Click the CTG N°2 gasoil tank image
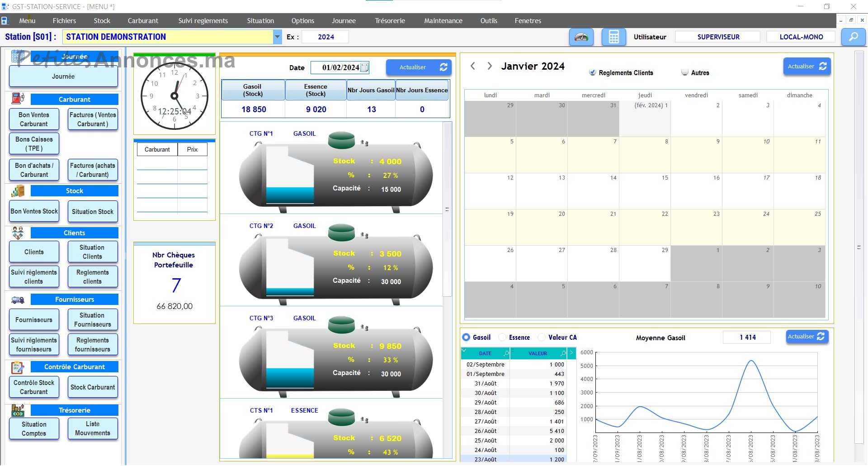 tap(335, 265)
